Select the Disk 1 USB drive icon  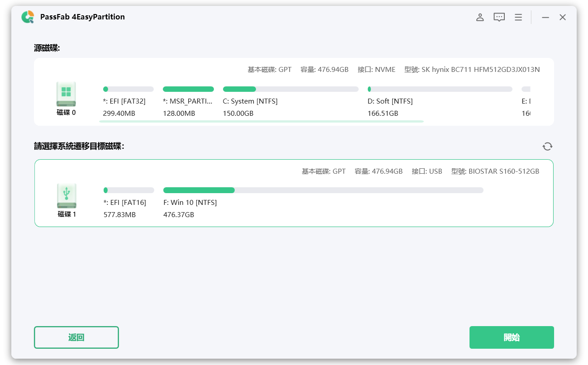click(66, 196)
